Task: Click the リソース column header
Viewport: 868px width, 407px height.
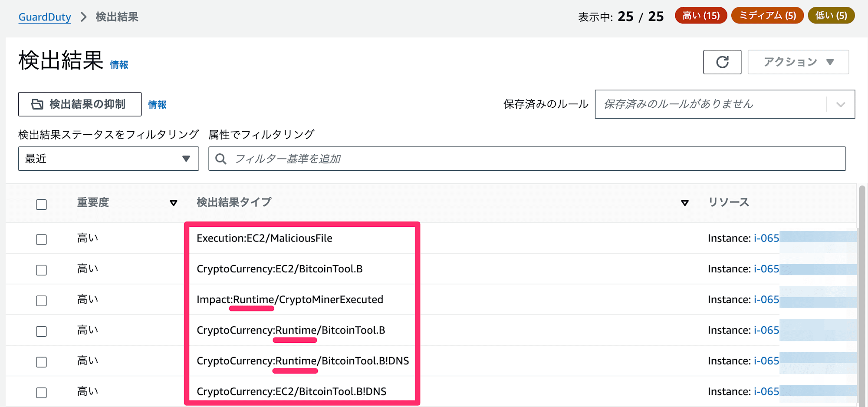Action: click(x=729, y=202)
